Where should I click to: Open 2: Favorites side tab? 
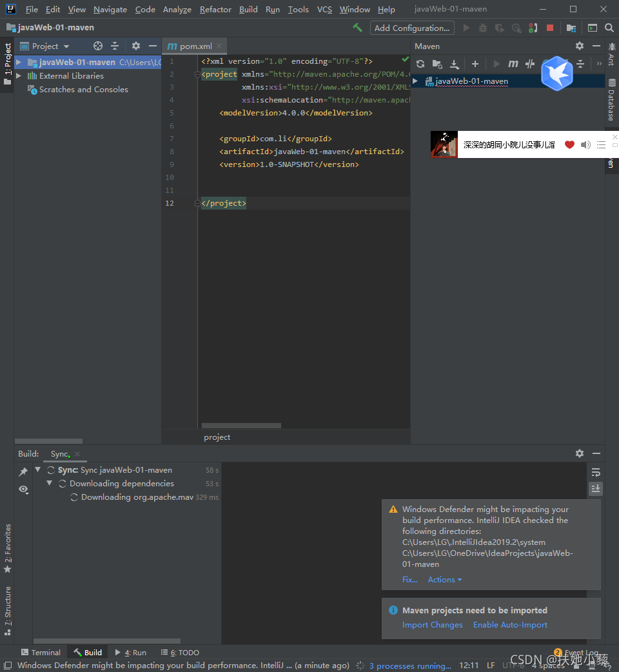[x=7, y=548]
